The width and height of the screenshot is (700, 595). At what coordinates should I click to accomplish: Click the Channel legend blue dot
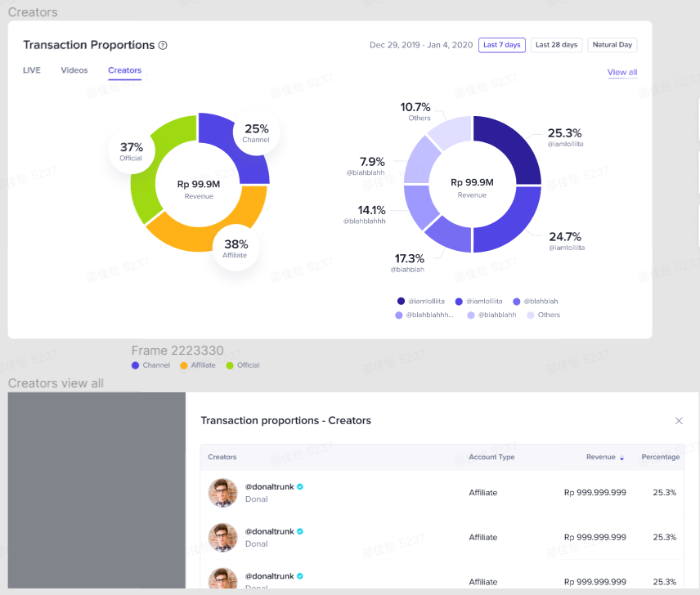click(135, 365)
